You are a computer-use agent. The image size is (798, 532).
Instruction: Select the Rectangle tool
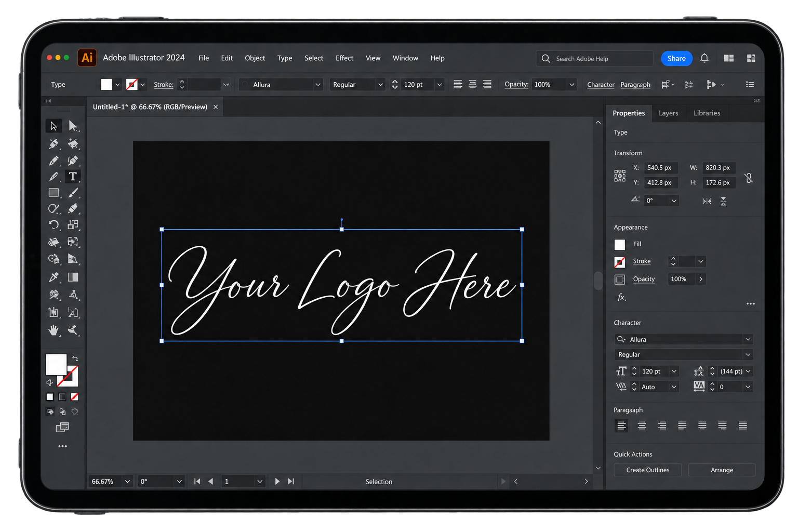coord(54,193)
